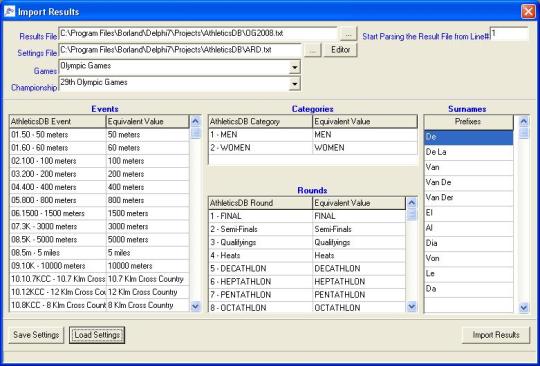The image size is (540, 366).
Task: Click equivalent value 10.7 Klm Cross Country
Action: pos(148,279)
